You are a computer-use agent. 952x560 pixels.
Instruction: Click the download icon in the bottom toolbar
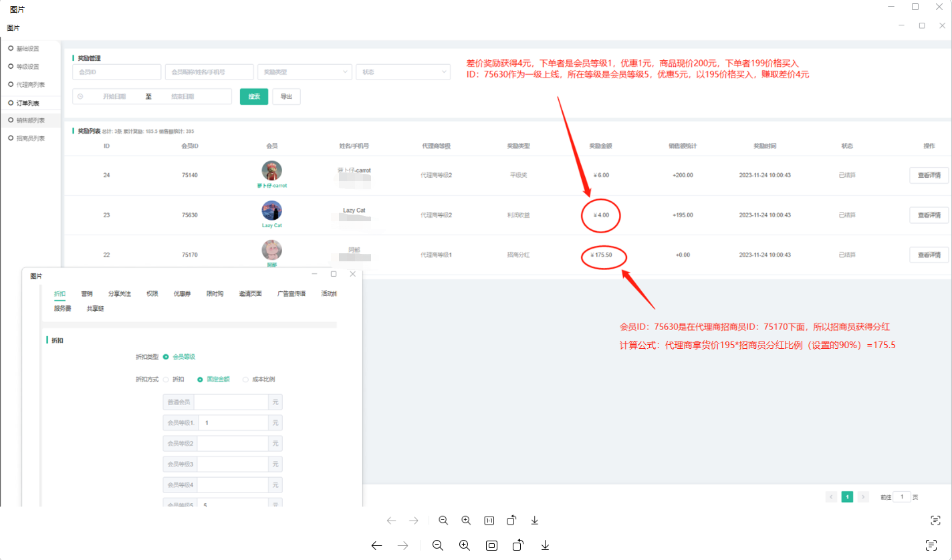pos(545,545)
